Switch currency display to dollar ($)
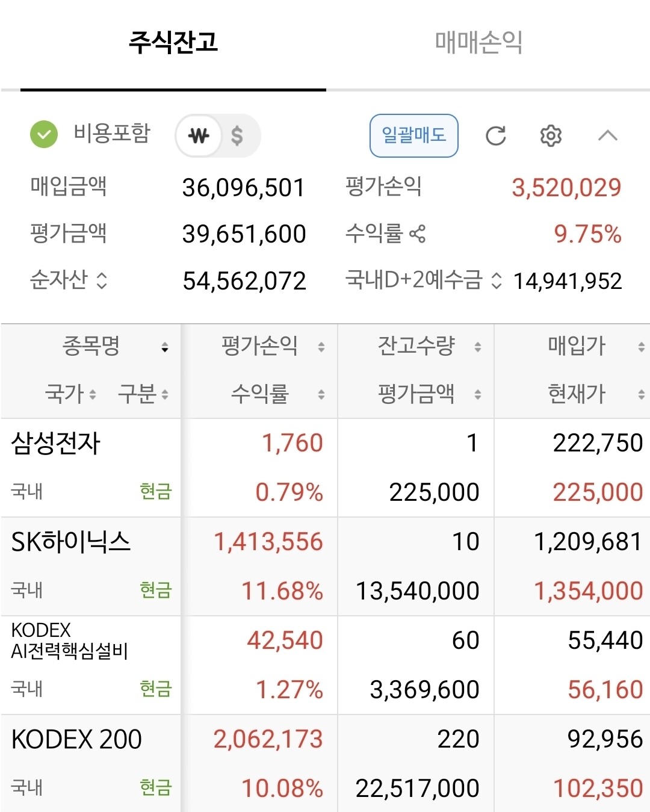Screen dimensions: 650x812 [x=237, y=135]
